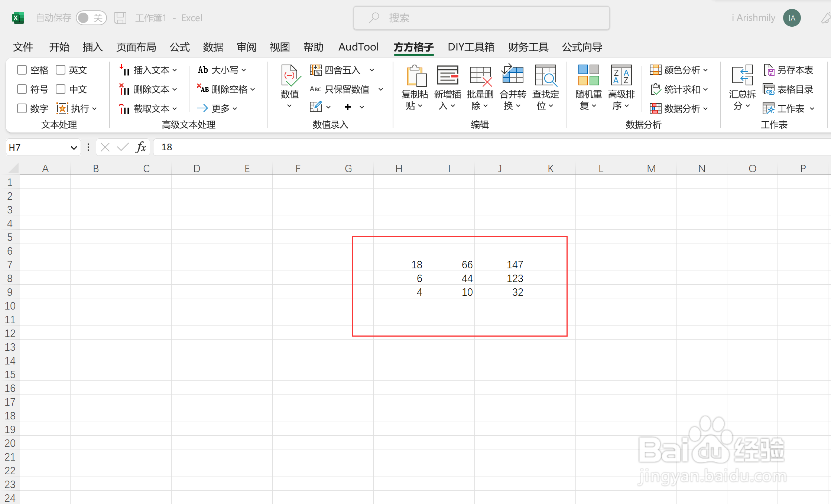Viewport: 831px width, 504px height.
Task: Click the 统计求和 sum statistics icon
Action: pos(655,89)
